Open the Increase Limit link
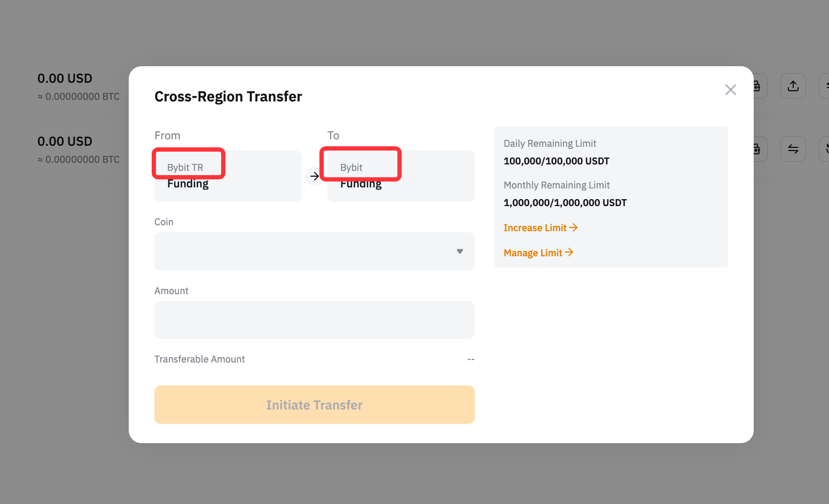Viewport: 829px width, 504px height. 540,228
